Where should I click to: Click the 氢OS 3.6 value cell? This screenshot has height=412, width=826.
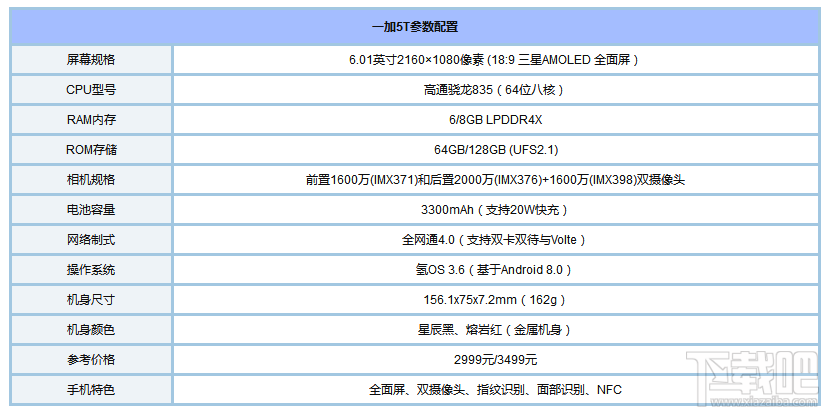[495, 270]
